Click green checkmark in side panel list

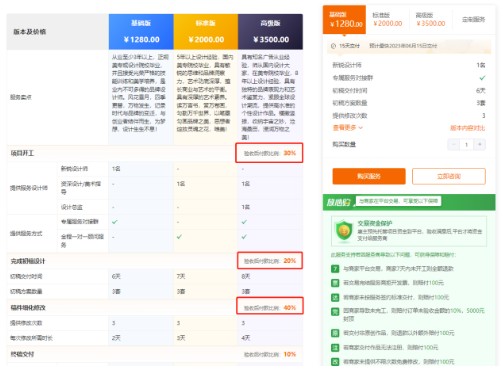tap(482, 78)
